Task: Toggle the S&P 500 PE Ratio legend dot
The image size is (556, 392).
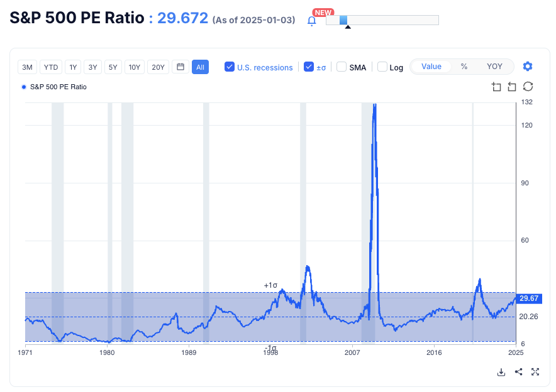Action: pos(24,87)
